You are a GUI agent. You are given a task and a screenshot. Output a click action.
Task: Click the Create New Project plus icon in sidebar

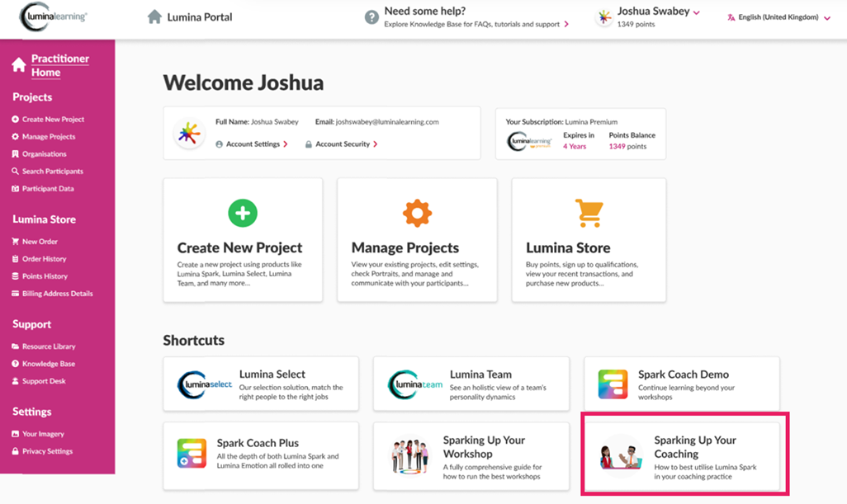15,120
